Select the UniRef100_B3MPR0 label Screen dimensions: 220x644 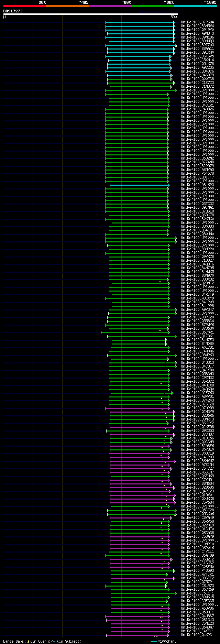click(197, 249)
